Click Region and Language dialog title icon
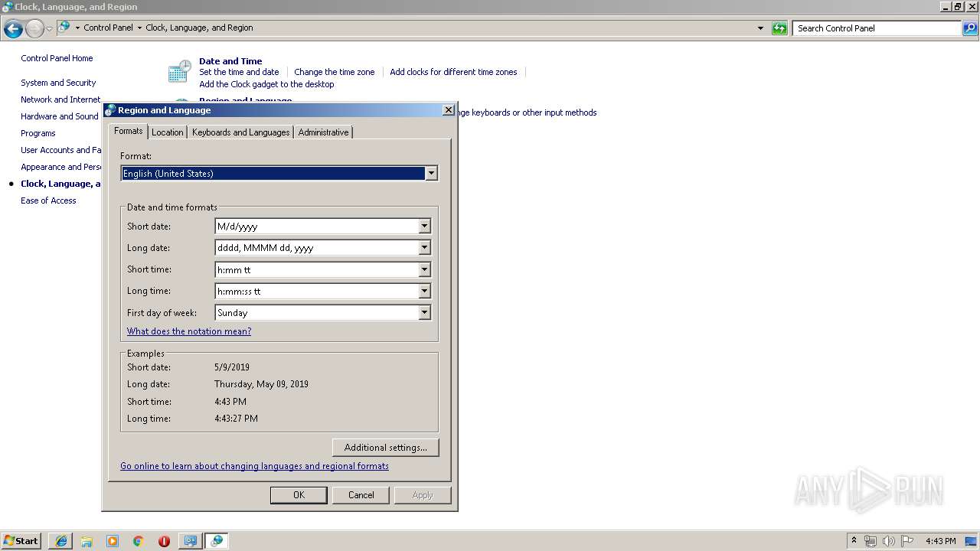 [x=110, y=110]
